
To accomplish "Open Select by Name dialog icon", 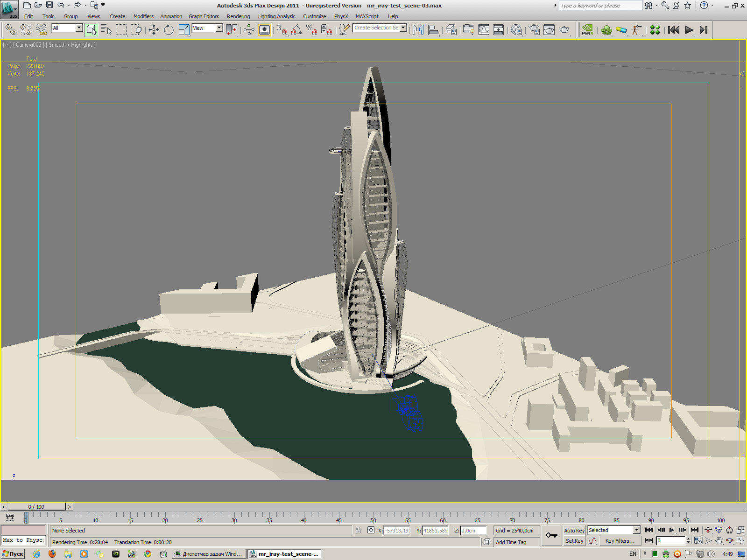I will click(106, 30).
